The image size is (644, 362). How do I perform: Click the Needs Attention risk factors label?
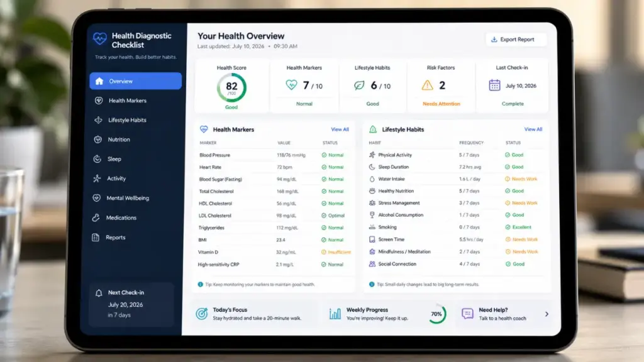[x=441, y=104]
